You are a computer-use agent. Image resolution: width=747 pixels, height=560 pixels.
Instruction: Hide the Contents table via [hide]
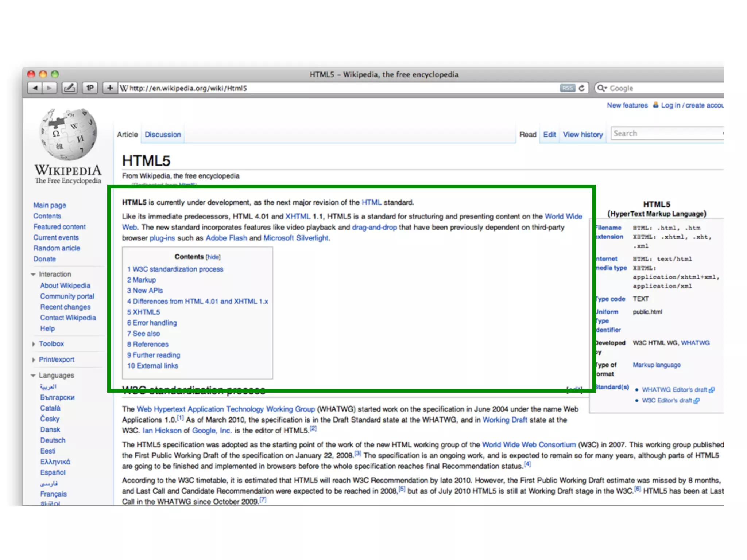pos(213,257)
